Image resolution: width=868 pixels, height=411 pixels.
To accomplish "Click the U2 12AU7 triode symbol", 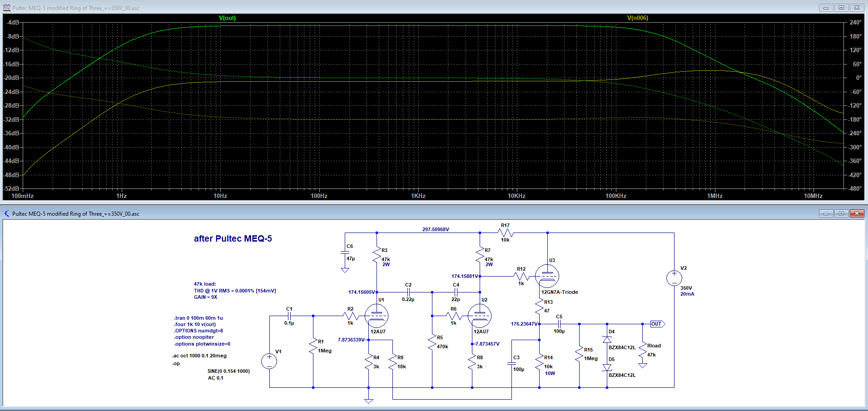I will (x=480, y=316).
